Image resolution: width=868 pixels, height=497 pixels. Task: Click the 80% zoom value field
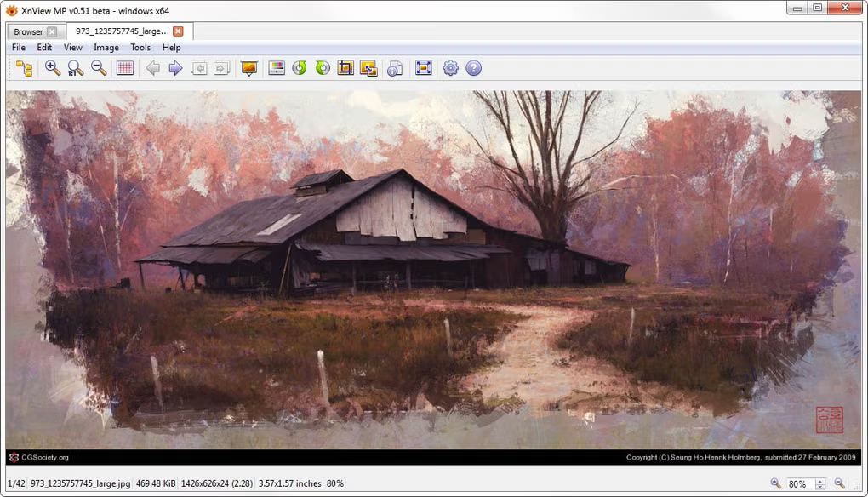pos(801,483)
